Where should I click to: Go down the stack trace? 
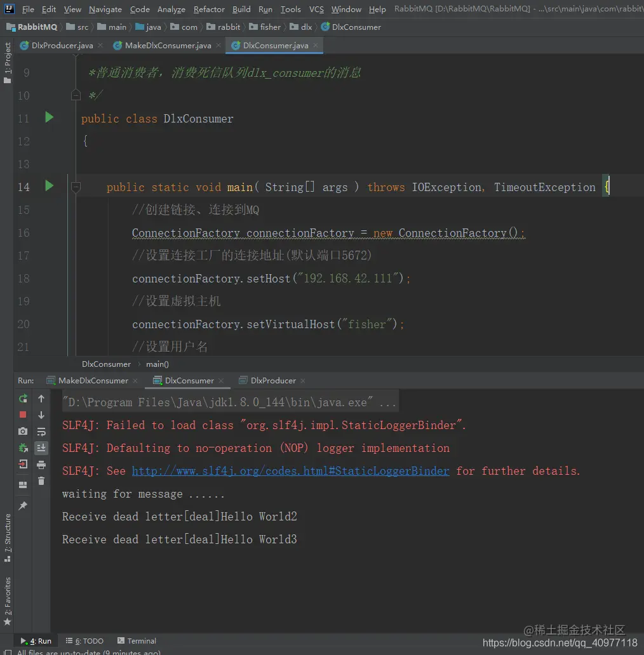click(41, 415)
